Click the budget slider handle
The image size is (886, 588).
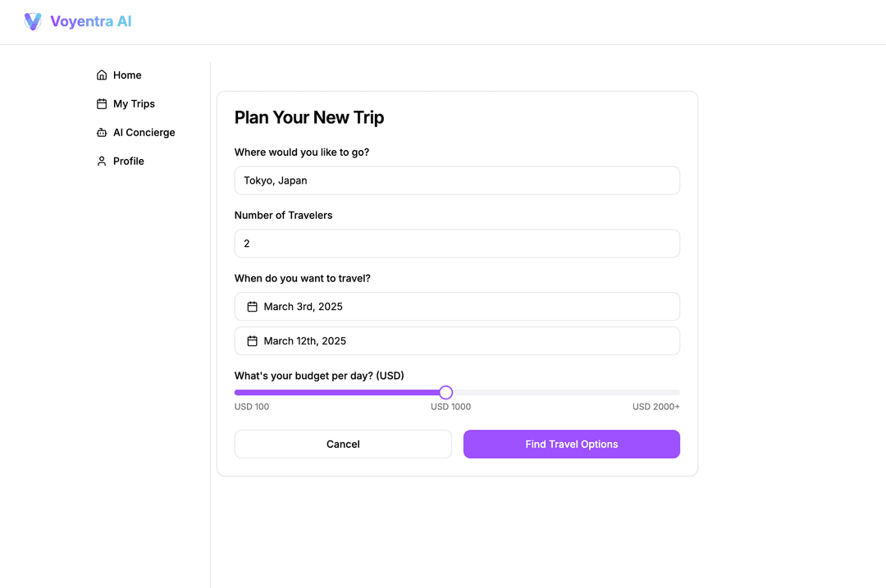pos(445,393)
